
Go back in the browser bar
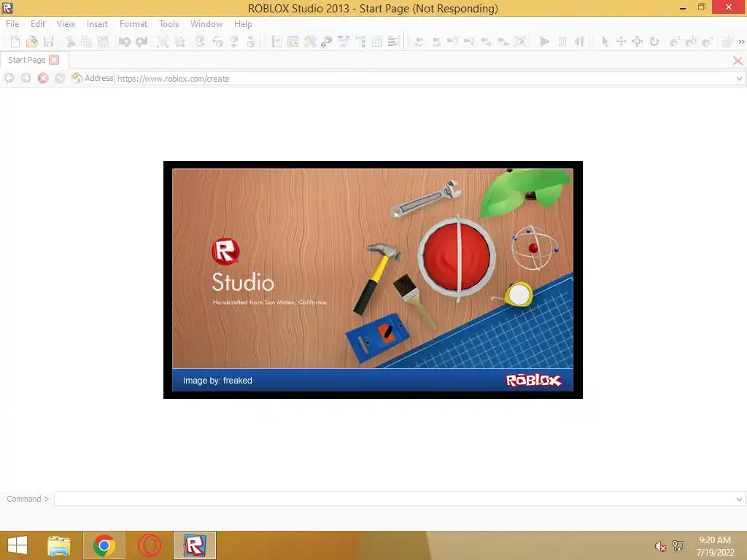click(9, 78)
